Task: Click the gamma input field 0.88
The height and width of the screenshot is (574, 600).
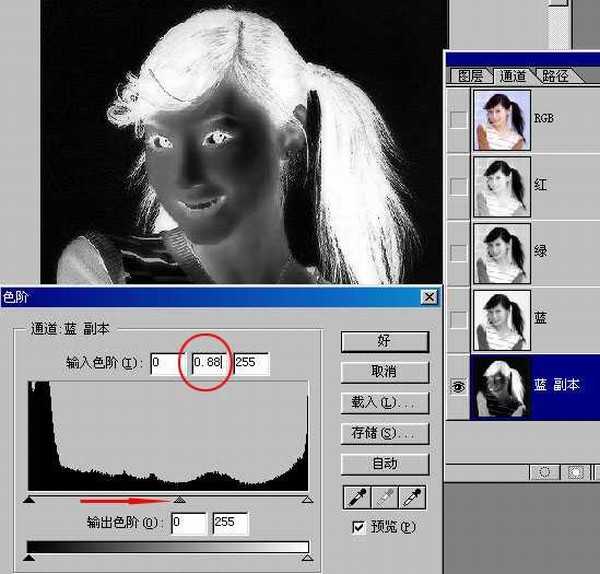Action: (x=208, y=362)
